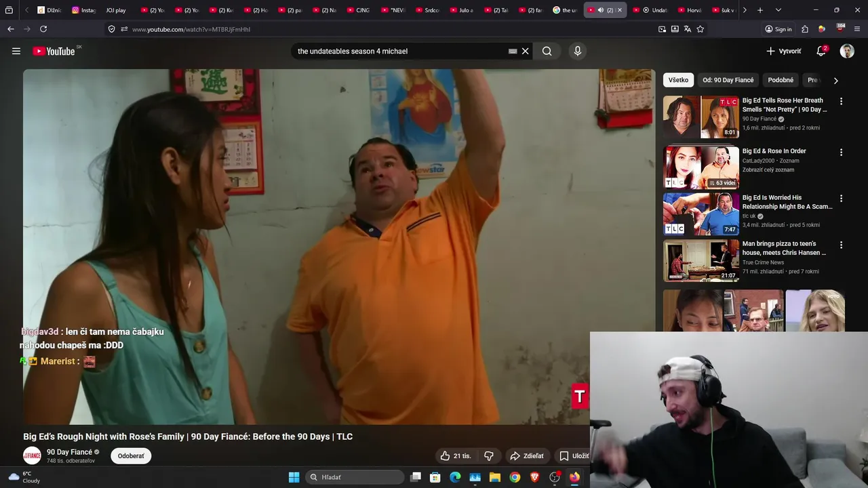Open the YouTube hamburger guide menu
868x488 pixels.
click(x=16, y=51)
